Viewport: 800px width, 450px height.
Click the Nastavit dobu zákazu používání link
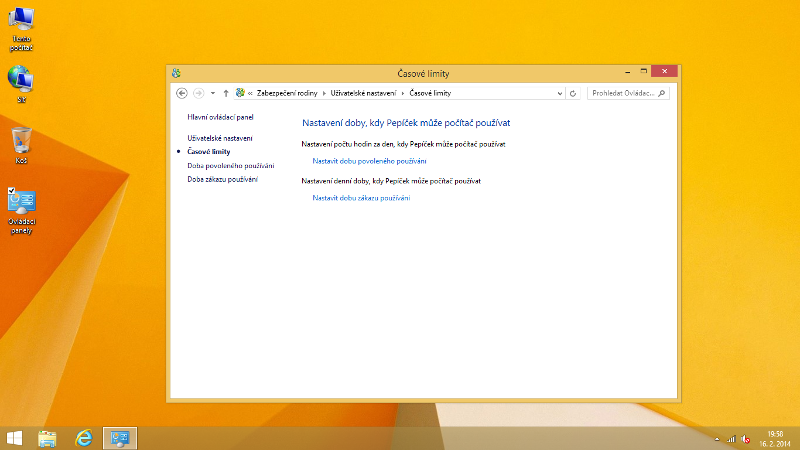(x=361, y=198)
